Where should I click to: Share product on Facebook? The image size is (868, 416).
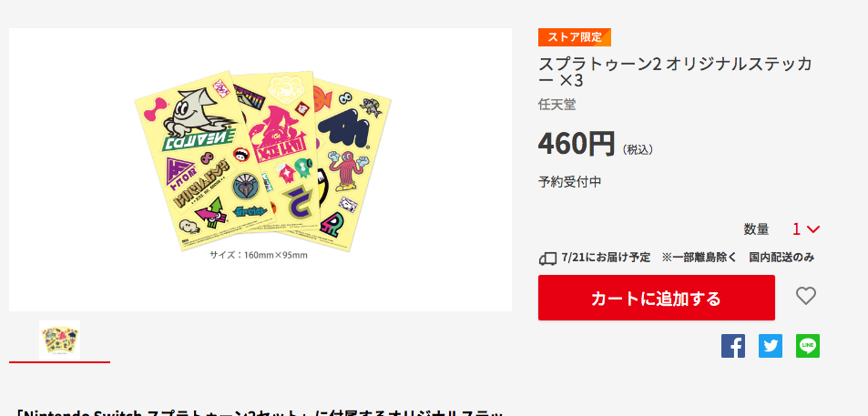pyautogui.click(x=733, y=346)
